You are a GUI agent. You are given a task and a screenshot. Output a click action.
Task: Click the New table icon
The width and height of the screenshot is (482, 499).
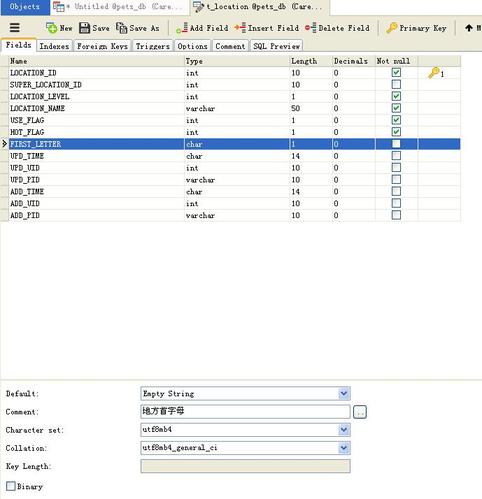[x=52, y=28]
